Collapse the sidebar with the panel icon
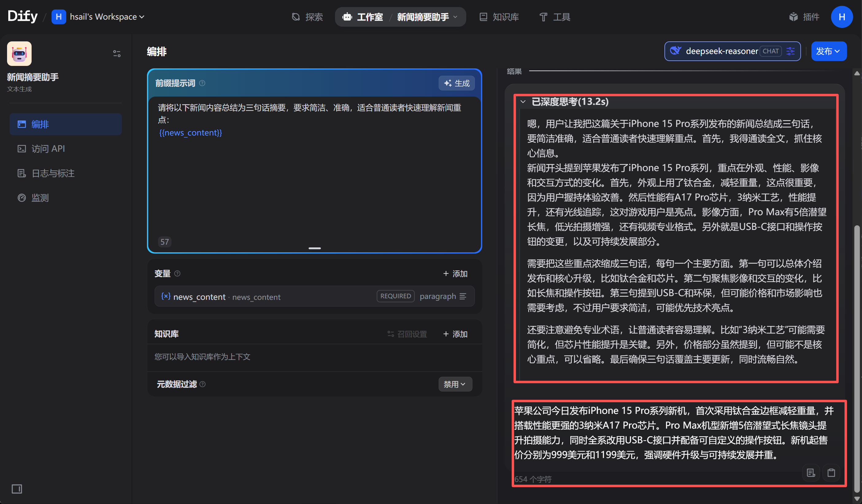 click(17, 489)
